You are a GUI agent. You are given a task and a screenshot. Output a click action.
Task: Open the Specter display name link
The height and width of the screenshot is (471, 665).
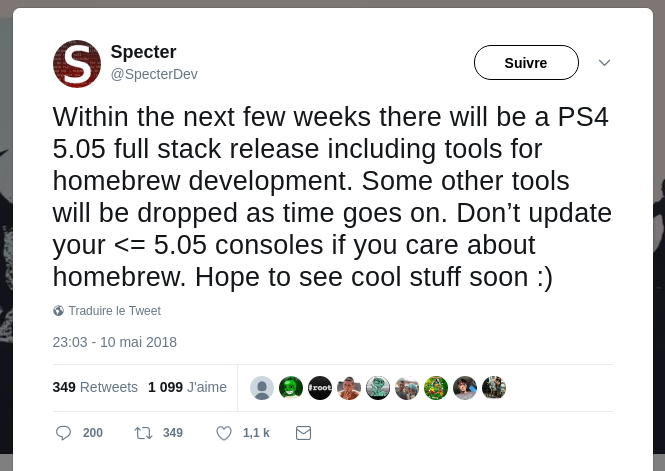pyautogui.click(x=143, y=52)
